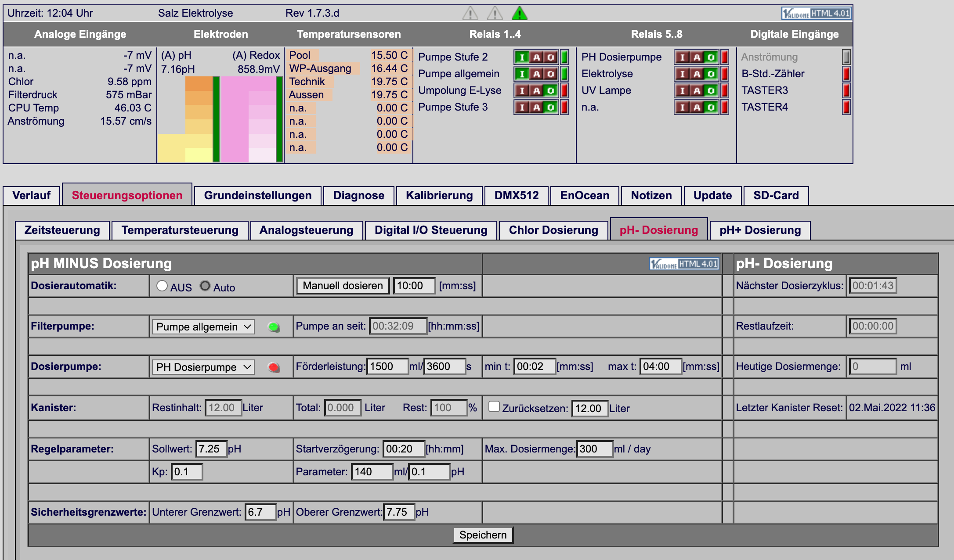The height and width of the screenshot is (560, 954).
Task: Open the Dosierpumpe dropdown showing PH Dosierpumpe
Action: tap(203, 367)
